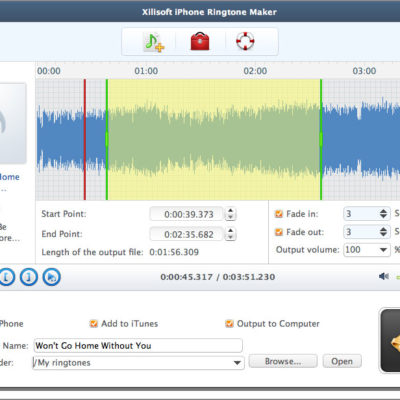Adjust the Start Point time stepper
This screenshot has width=400, height=400.
(230, 214)
